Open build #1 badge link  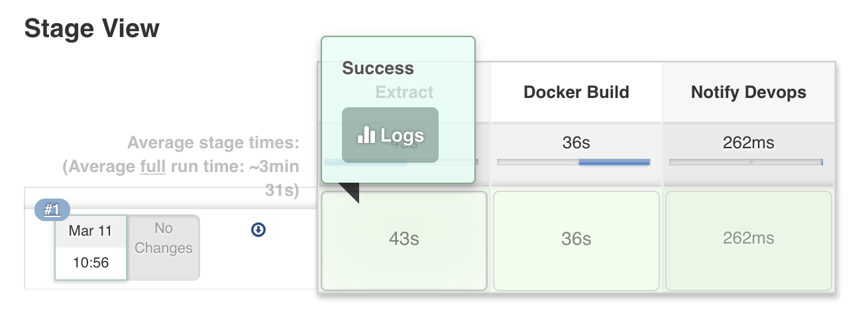pyautogui.click(x=52, y=210)
